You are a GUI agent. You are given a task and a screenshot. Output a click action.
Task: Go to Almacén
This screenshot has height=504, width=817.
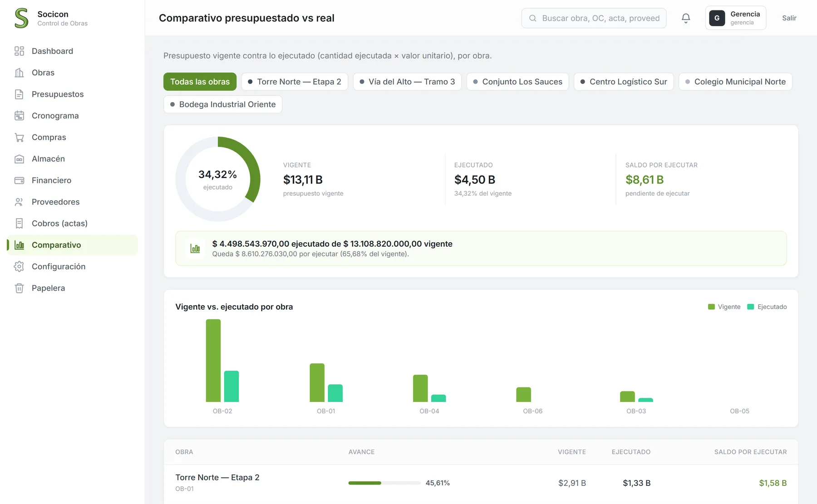(72, 159)
